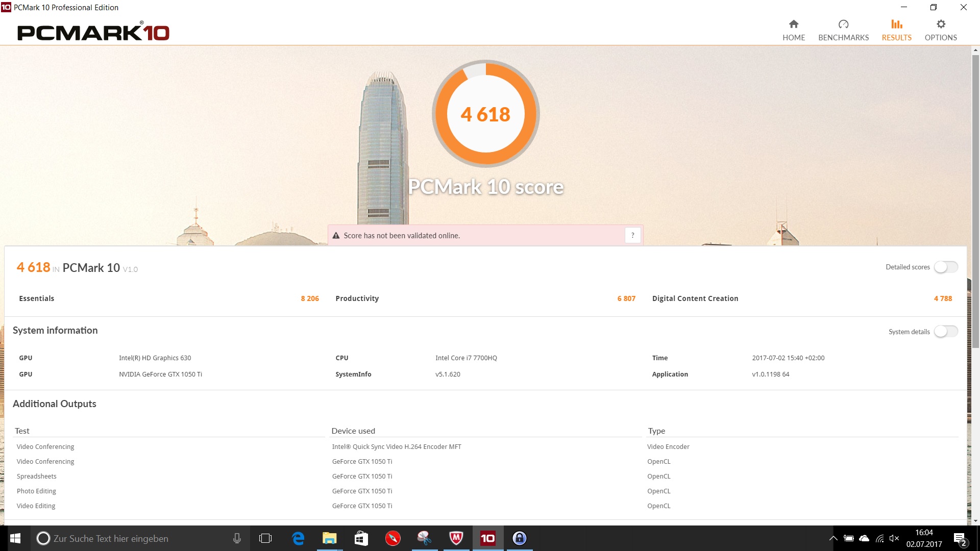Expand hidden system tray icons chevron
Image resolution: width=980 pixels, height=551 pixels.
coord(834,538)
